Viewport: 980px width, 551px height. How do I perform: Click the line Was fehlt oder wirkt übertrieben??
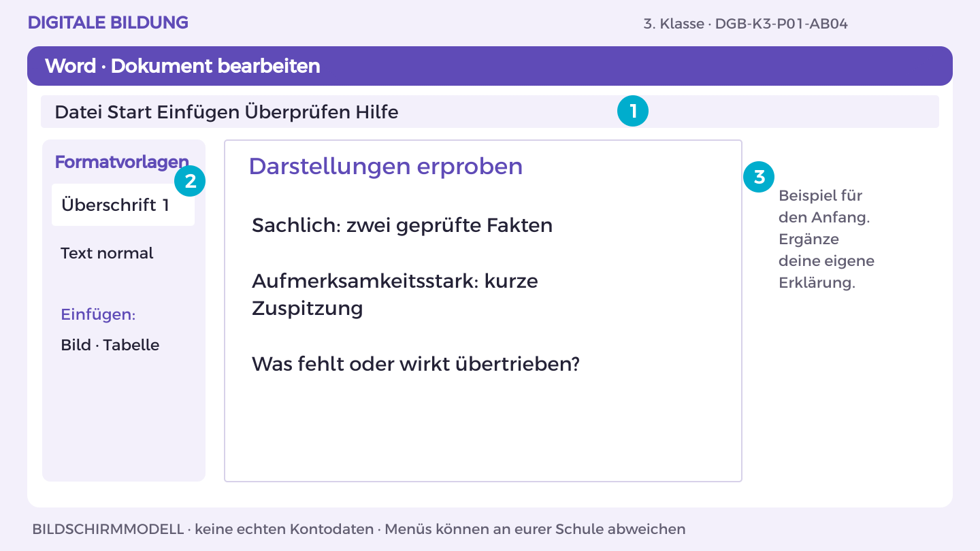coord(416,364)
